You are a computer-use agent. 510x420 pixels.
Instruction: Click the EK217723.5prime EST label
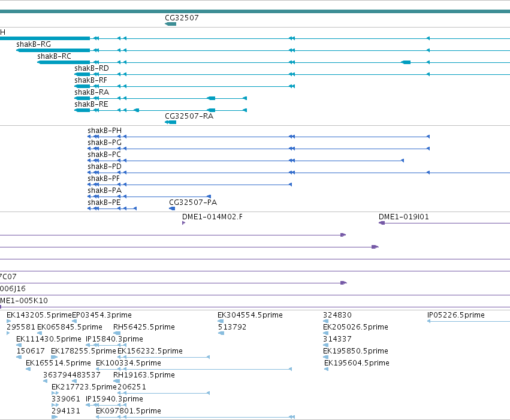coord(84,388)
